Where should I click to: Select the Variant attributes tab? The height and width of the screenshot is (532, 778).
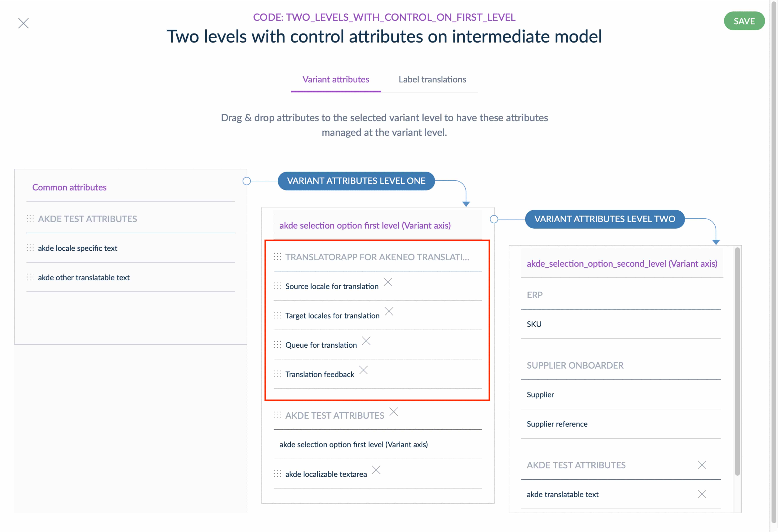(x=336, y=79)
